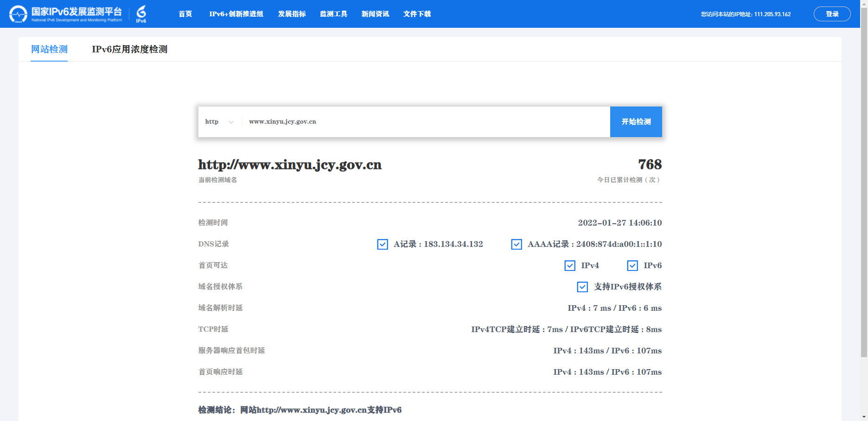
Task: Toggle the IPv6 homepage reachable checkbox
Action: 632,265
